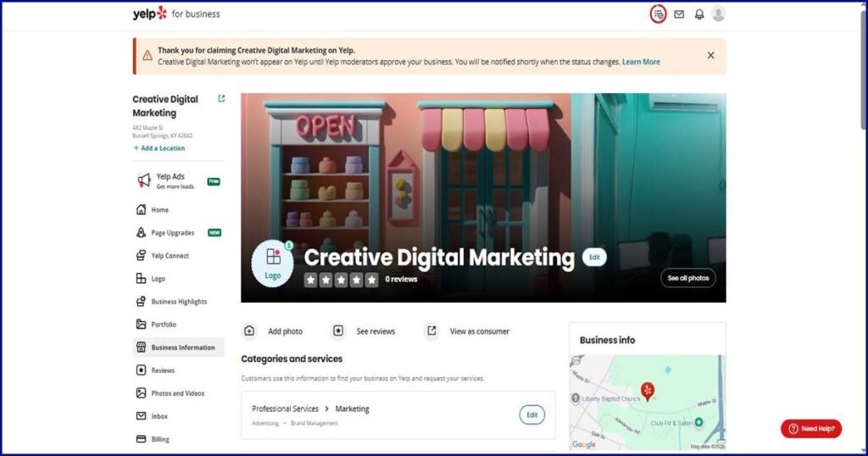Click the Reviews star icon in sidebar
The width and height of the screenshot is (868, 456).
pos(142,370)
